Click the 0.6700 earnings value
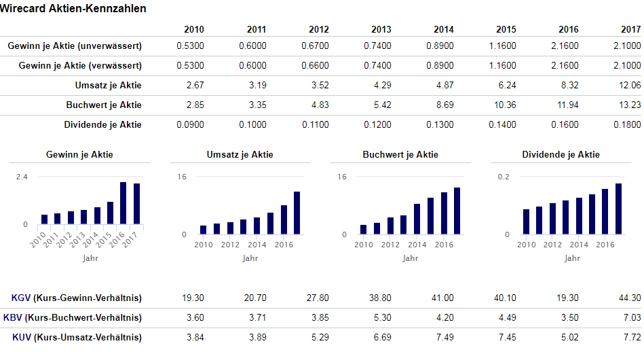Viewport: 644px width, 352px height. (x=315, y=46)
